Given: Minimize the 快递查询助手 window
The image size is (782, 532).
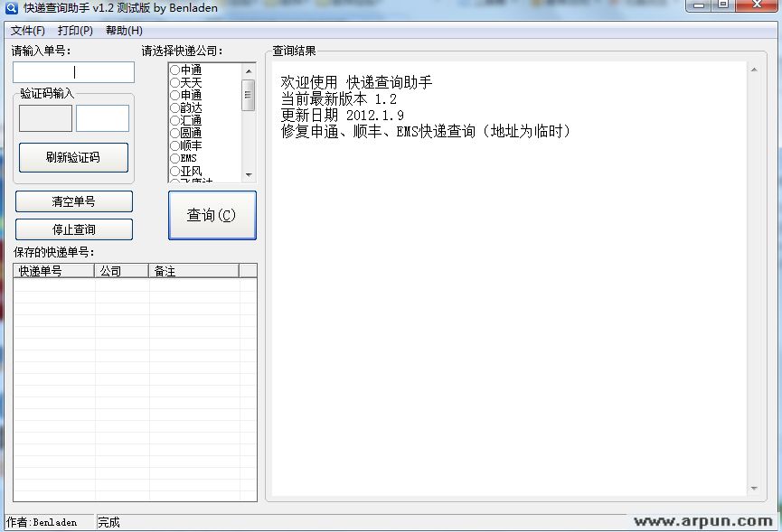Looking at the screenshot, I should coord(699,5).
